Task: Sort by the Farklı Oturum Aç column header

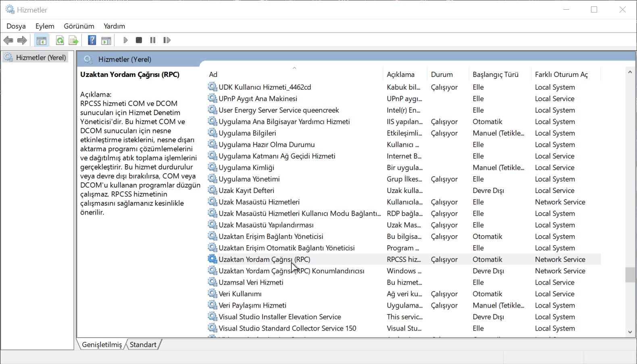Action: [x=566, y=74]
